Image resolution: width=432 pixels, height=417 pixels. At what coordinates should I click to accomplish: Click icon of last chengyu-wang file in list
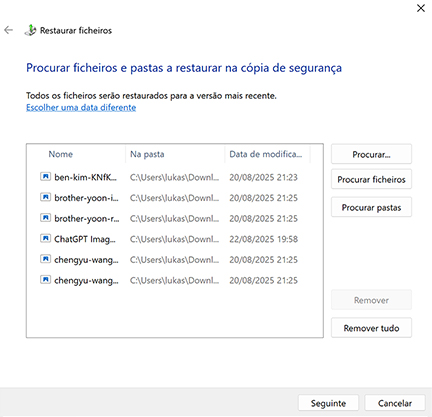pos(45,280)
